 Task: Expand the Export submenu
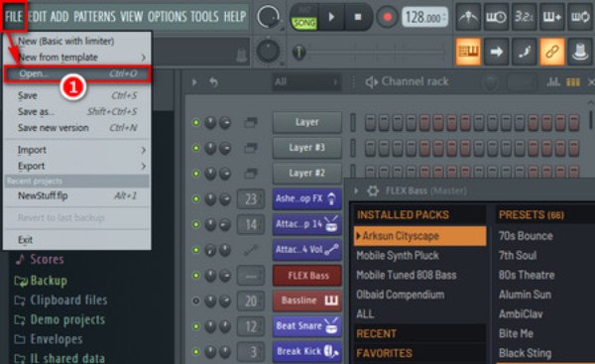77,167
